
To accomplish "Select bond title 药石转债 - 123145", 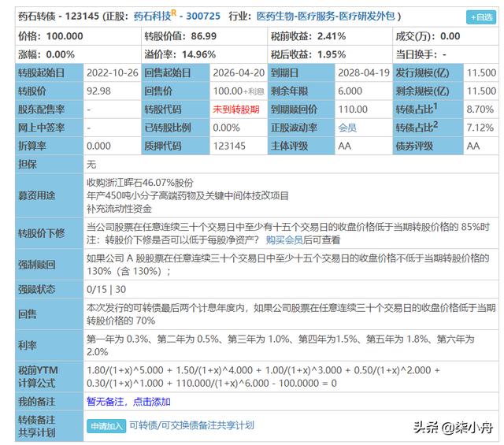I will coord(58,16).
